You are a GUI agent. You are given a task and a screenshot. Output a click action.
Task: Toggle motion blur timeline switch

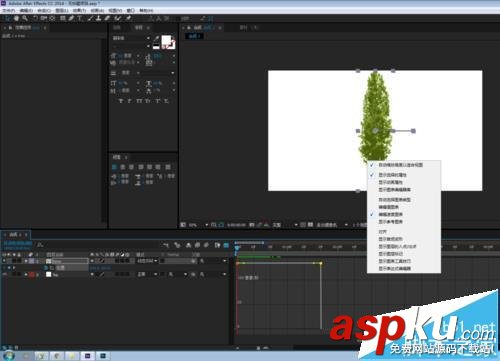[206, 245]
